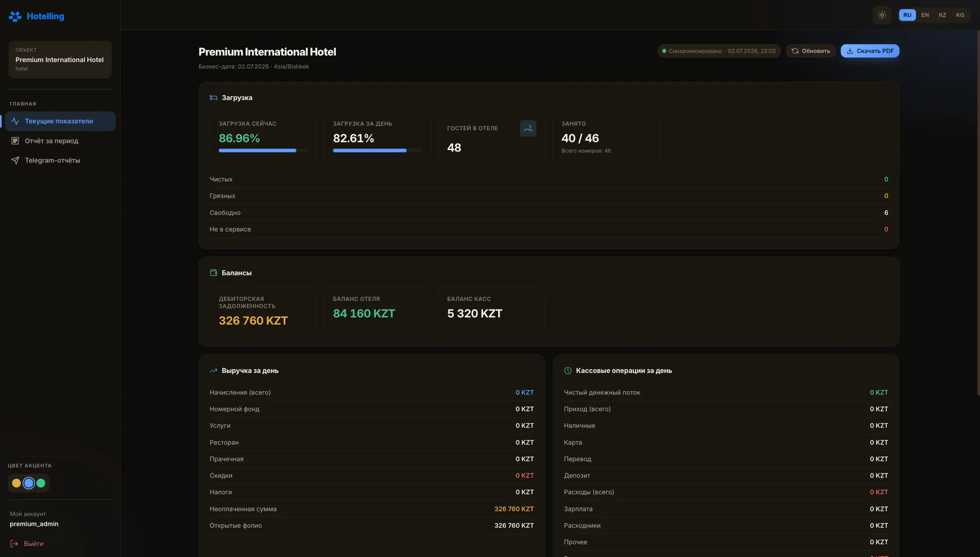The height and width of the screenshot is (557, 980).
Task: Toggle light theme with sun icon
Action: coord(882,15)
